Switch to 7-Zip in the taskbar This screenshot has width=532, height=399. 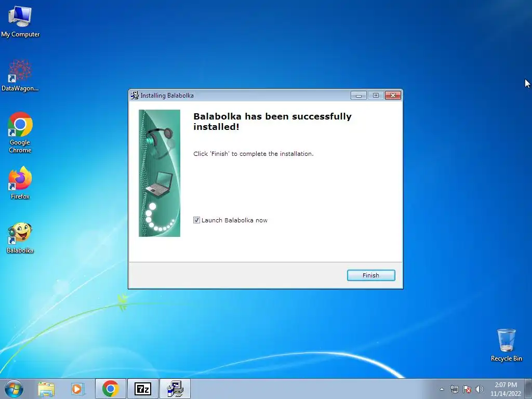(x=143, y=389)
